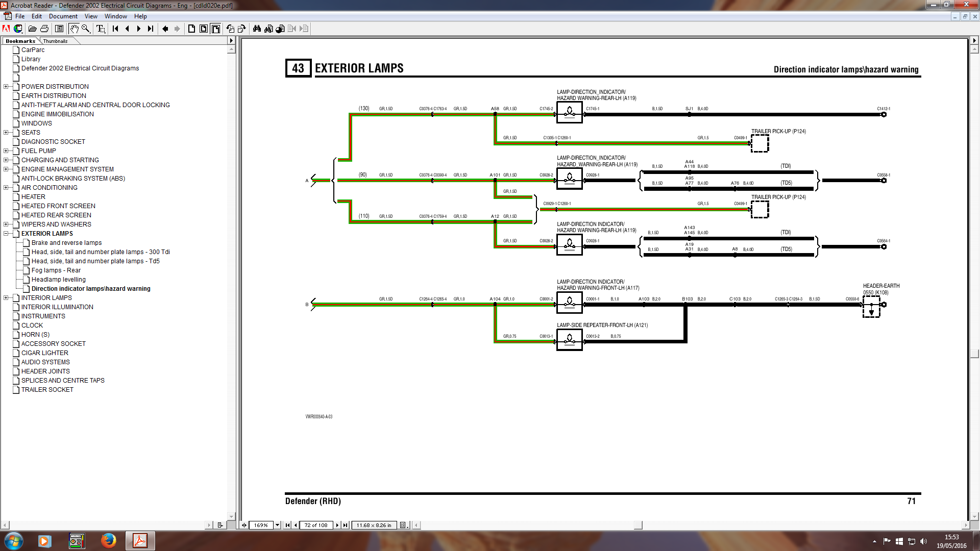Image resolution: width=980 pixels, height=551 pixels.
Task: Open the Brake and reverse lamps bookmark
Action: 66,243
